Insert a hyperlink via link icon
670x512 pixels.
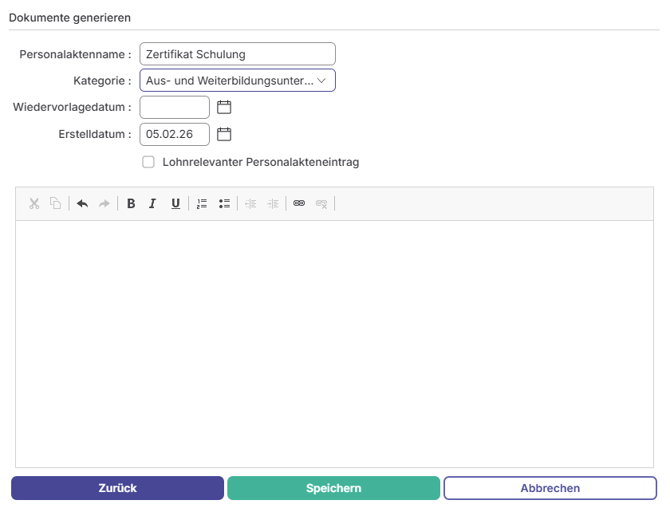(299, 204)
